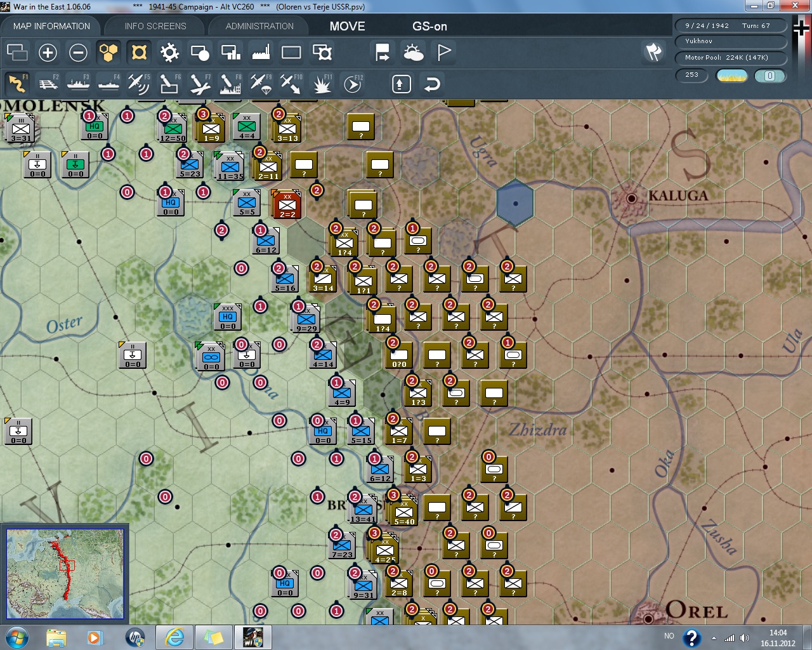Click the F11 explosion combat icon
The image size is (812, 650).
322,84
